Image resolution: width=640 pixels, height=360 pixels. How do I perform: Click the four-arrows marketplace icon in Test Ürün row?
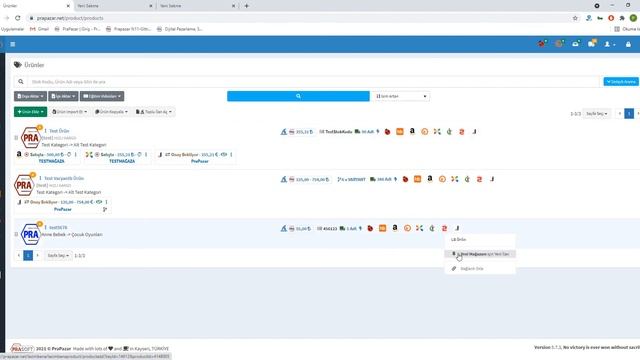[437, 131]
